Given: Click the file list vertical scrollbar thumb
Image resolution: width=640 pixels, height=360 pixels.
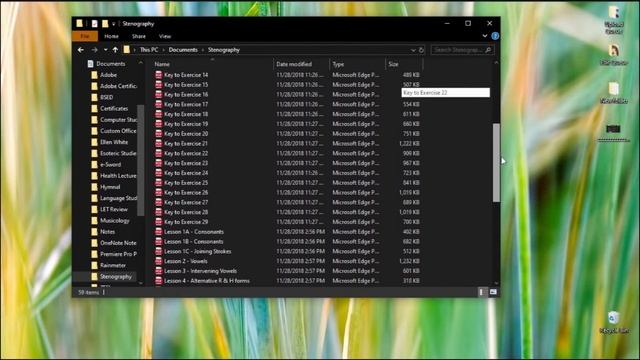Looking at the screenshot, I should (496, 162).
